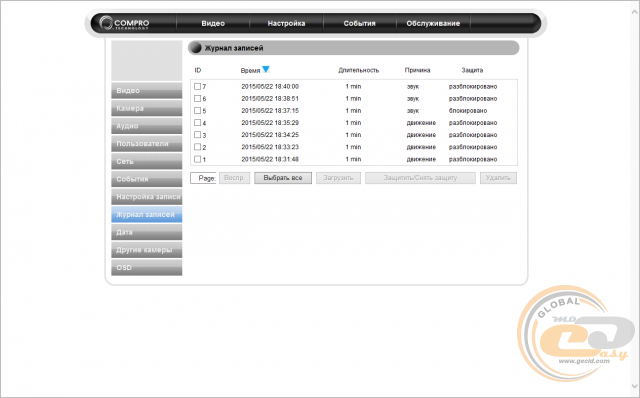Check the box for record ID 2
640x398 pixels.
pos(198,147)
